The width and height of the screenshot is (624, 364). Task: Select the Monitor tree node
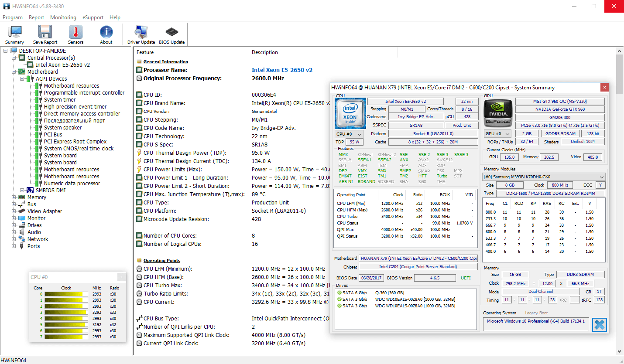pyautogui.click(x=36, y=218)
